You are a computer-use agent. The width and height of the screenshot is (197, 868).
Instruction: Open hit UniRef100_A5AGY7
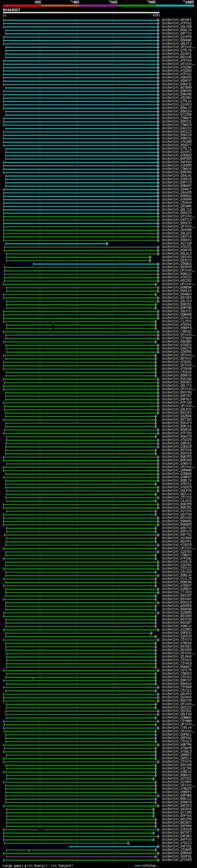(x=177, y=145)
